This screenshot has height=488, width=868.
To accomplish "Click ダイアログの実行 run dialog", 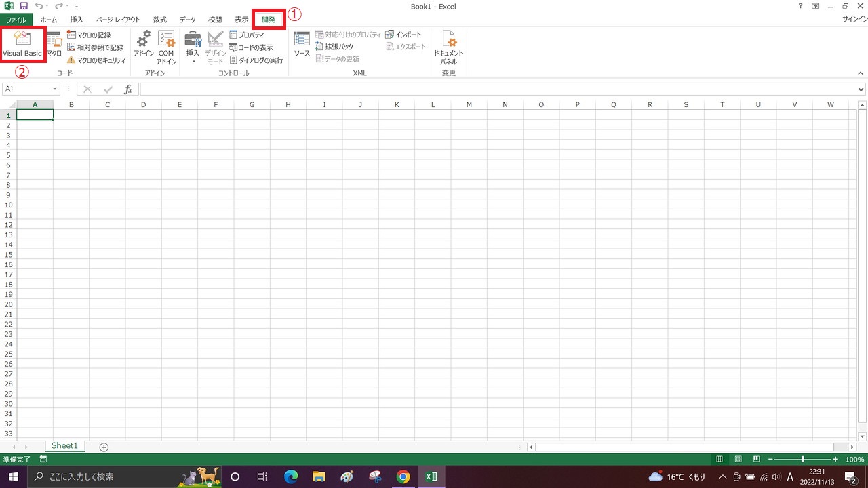I will pos(256,60).
